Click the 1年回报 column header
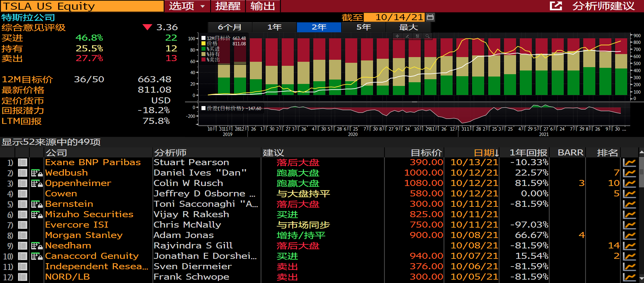Viewport: 644px width, 283px height. 528,153
